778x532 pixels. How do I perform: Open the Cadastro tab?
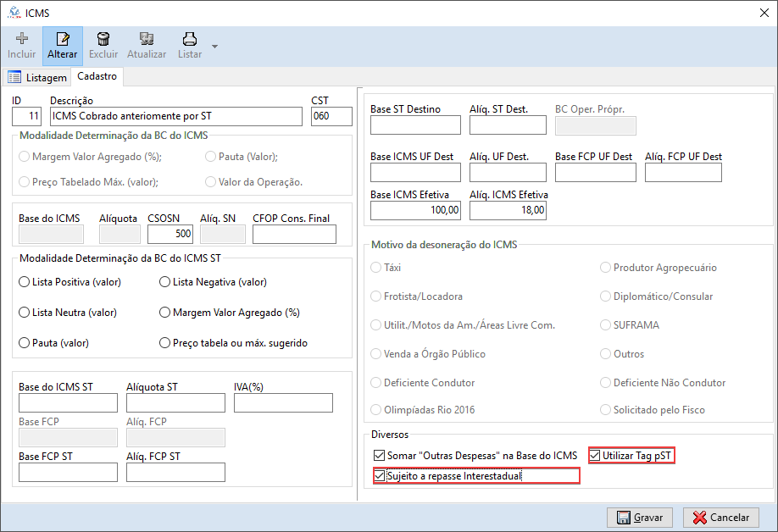pyautogui.click(x=97, y=76)
